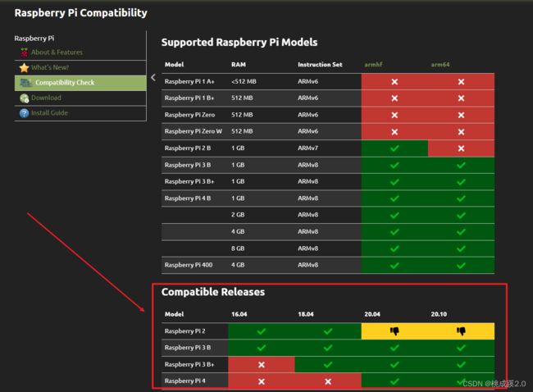The width and height of the screenshot is (533, 392).
Task: Click the Supported Raspberry Pi Models heading
Action: [239, 42]
